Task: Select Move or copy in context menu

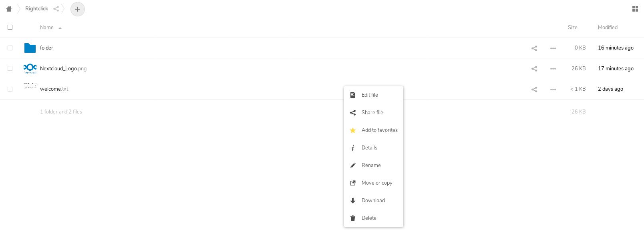Action: [x=376, y=183]
